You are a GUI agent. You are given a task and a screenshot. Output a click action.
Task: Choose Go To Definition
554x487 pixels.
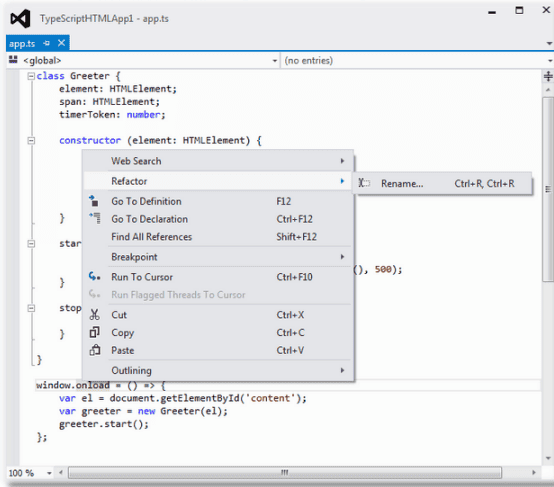[218, 201]
